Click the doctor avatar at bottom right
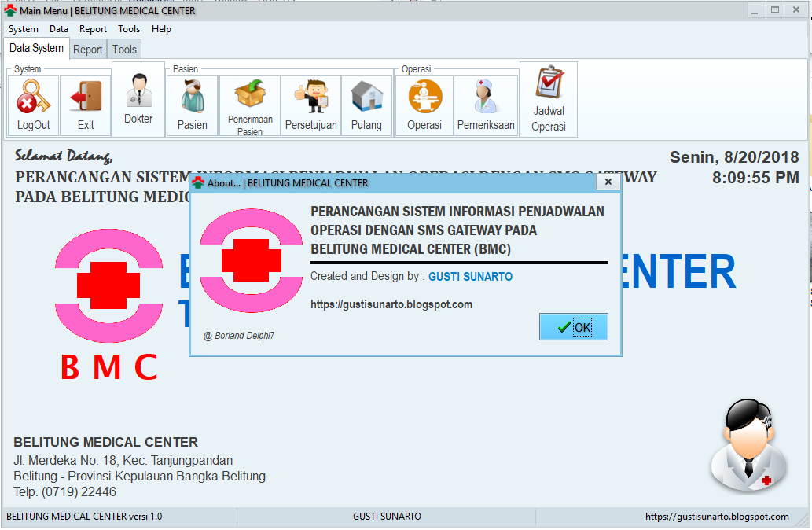 749,447
